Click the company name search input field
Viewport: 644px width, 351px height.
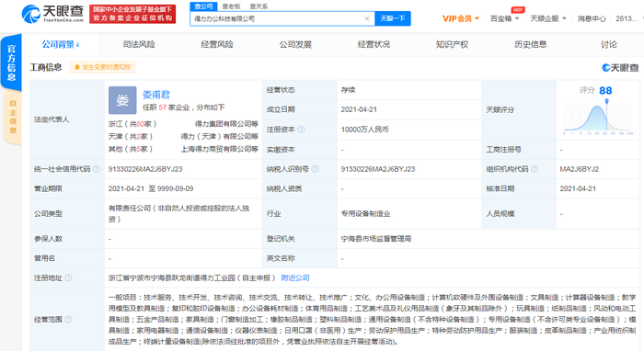tap(278, 18)
